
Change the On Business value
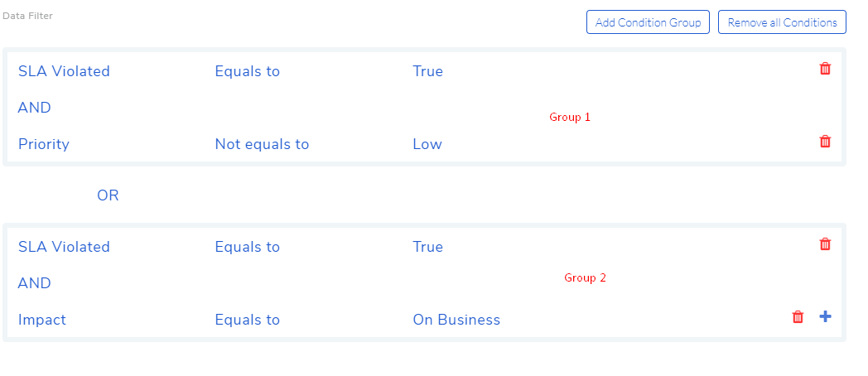tap(456, 320)
